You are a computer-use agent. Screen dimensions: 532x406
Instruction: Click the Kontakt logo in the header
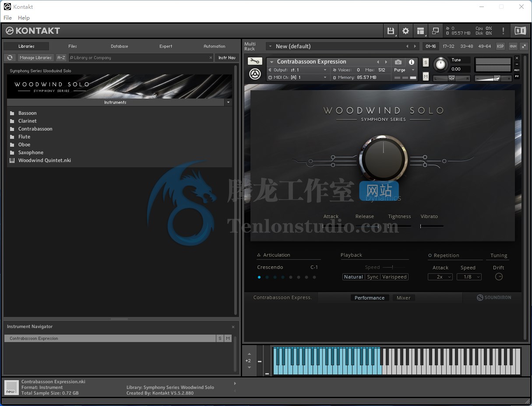coord(33,31)
